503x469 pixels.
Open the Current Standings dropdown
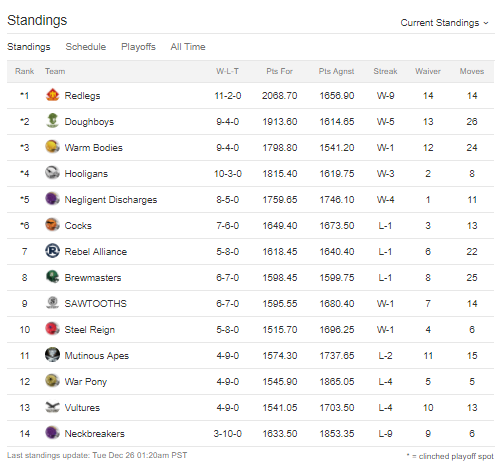point(444,23)
